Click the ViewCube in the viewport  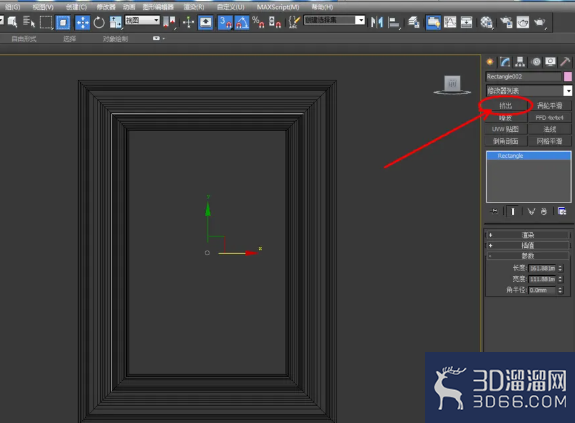453,85
